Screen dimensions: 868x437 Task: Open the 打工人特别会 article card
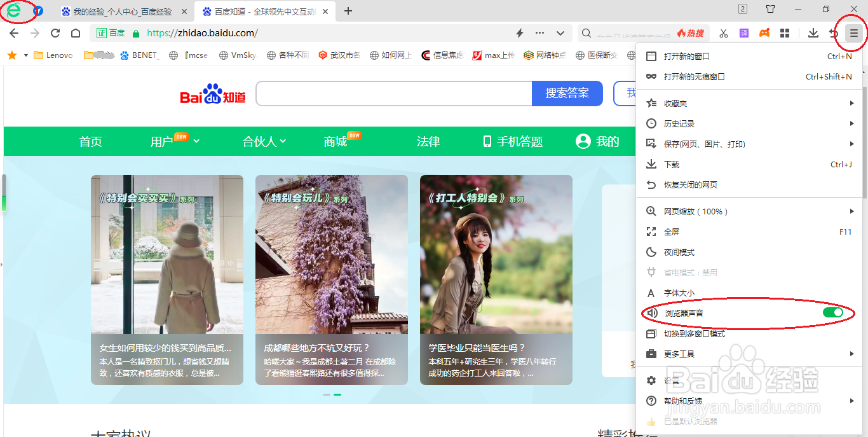pyautogui.click(x=496, y=280)
